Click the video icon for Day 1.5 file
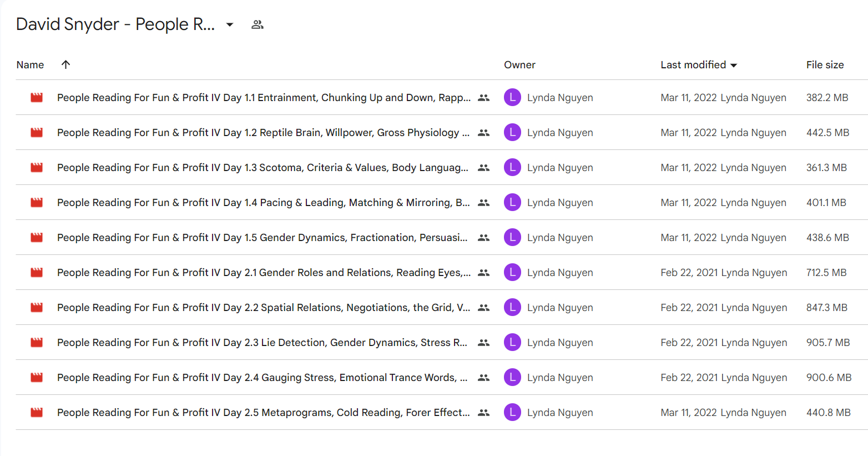The image size is (868, 456). click(37, 238)
